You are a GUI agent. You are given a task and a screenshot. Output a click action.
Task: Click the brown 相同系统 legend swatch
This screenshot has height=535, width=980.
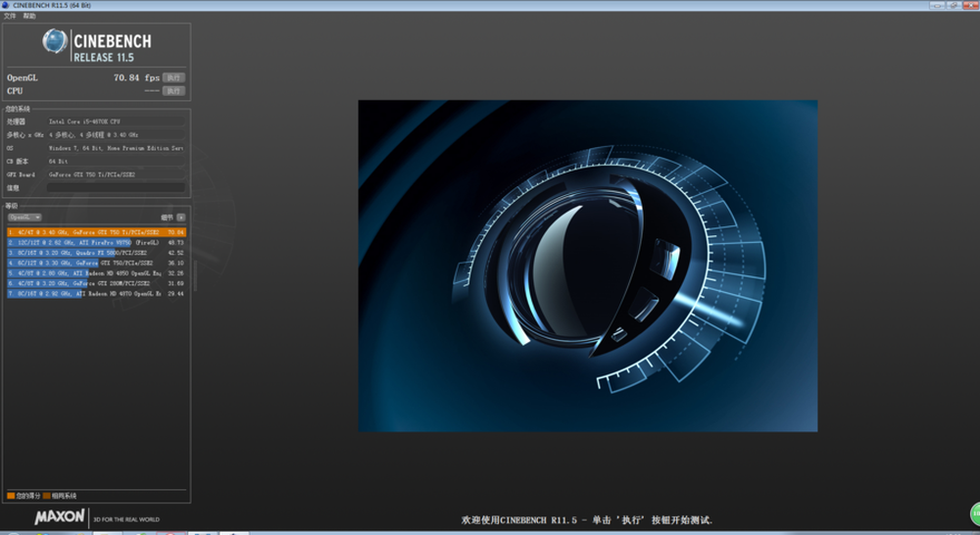pyautogui.click(x=47, y=496)
